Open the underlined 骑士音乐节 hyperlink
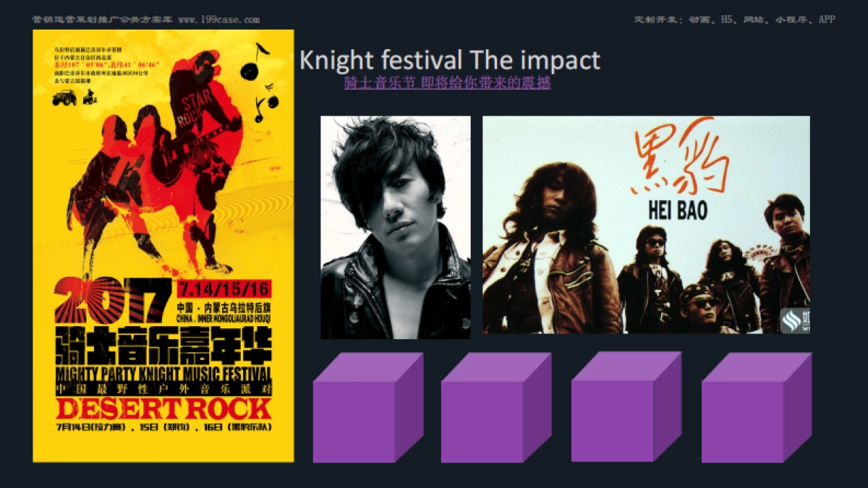 (447, 83)
